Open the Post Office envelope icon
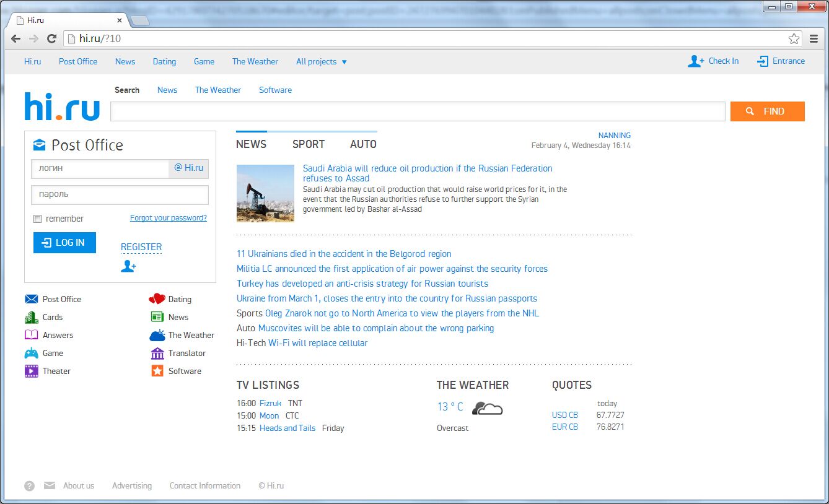 (31, 299)
